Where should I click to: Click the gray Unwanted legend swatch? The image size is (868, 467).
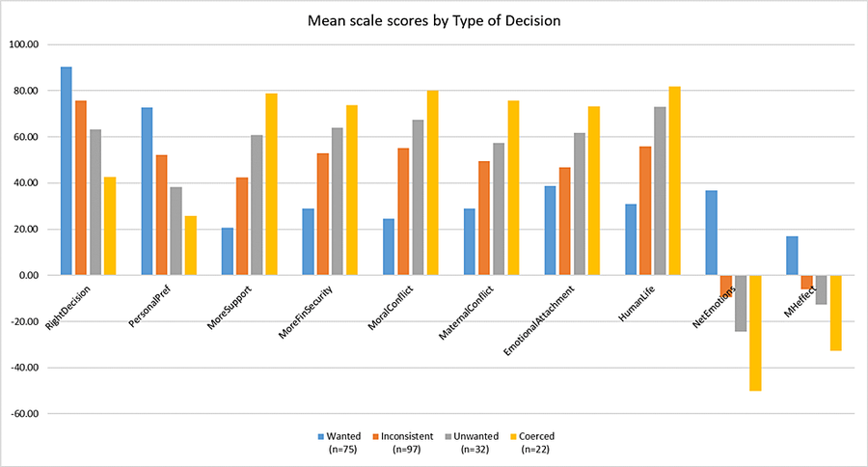tap(448, 436)
